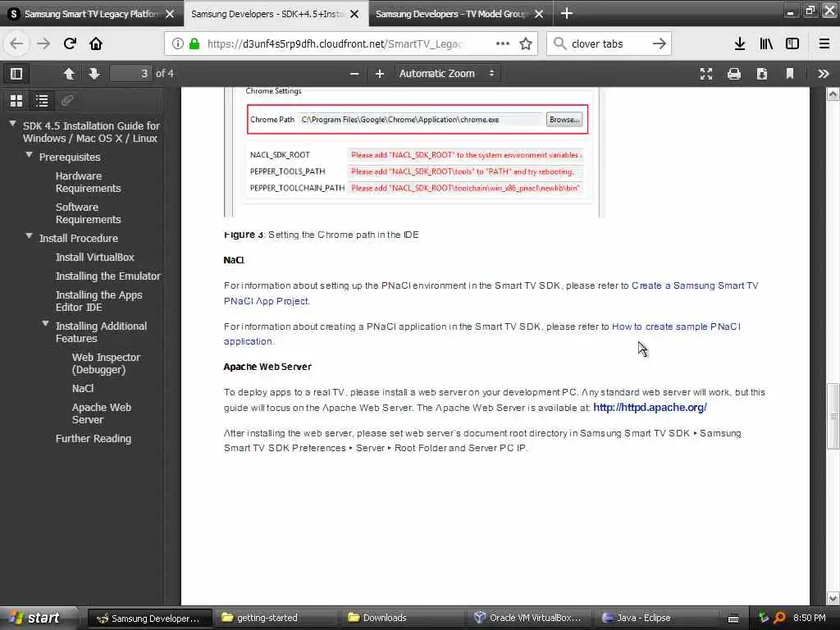
Task: Click the PDF vertical scrollbar thumb
Action: [833, 416]
